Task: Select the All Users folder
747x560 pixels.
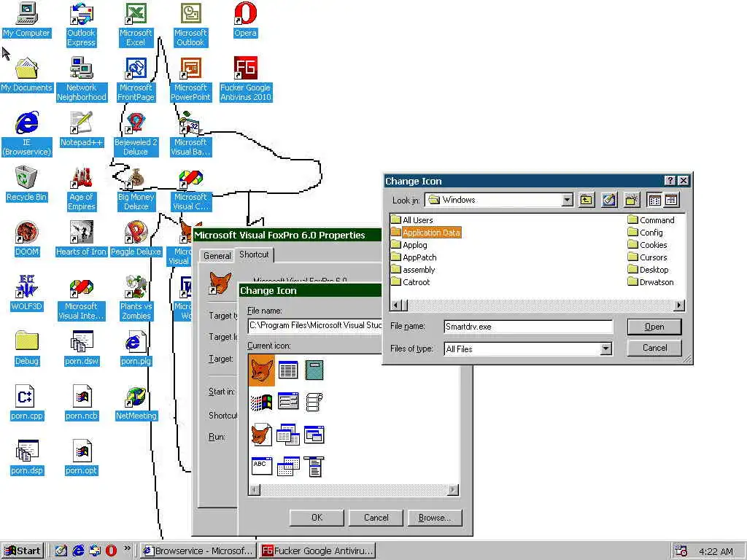Action: [x=412, y=220]
